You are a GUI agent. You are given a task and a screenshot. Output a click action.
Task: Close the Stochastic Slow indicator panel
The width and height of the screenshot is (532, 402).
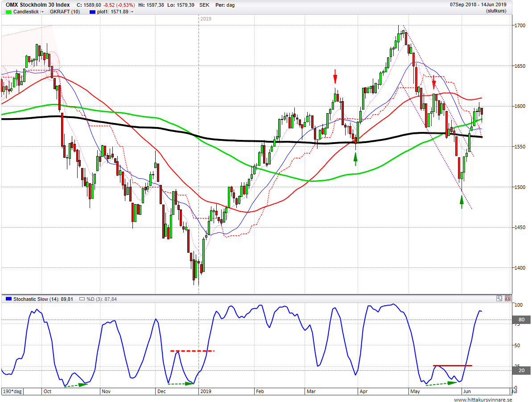(507, 299)
